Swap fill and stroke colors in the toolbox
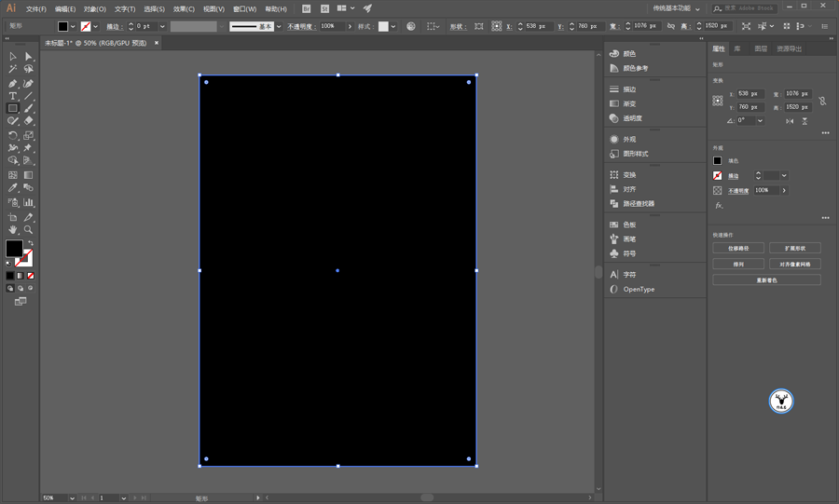The image size is (839, 504). coord(30,243)
